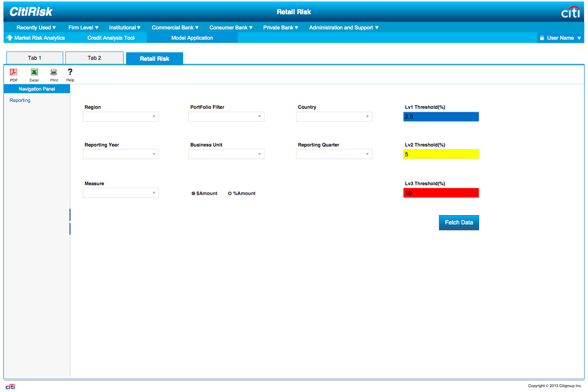Screen dimensions: 588x392
Task: Open the Country dropdown
Action: click(334, 117)
